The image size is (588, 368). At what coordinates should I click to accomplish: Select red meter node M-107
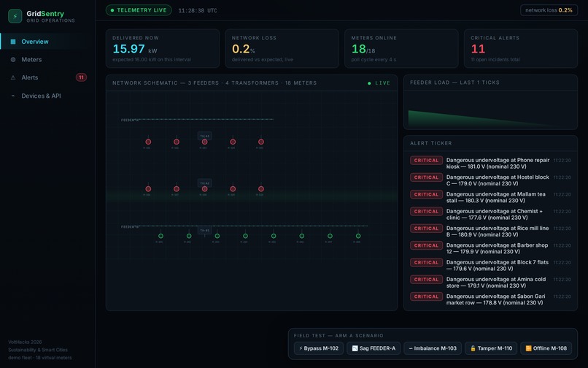(x=177, y=189)
